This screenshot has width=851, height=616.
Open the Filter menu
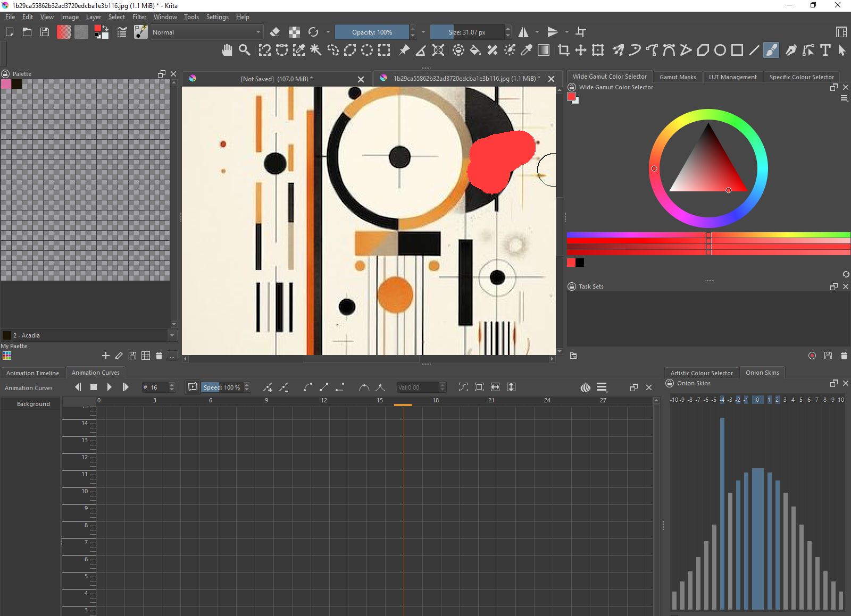[139, 17]
